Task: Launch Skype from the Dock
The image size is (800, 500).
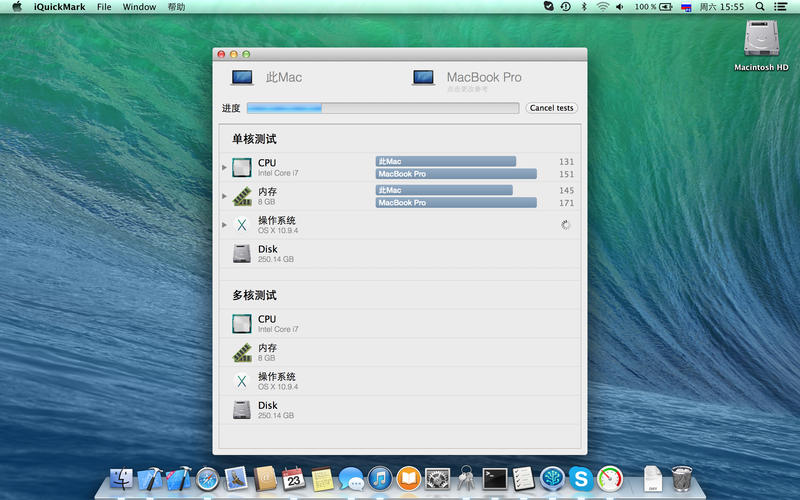Action: click(x=581, y=479)
